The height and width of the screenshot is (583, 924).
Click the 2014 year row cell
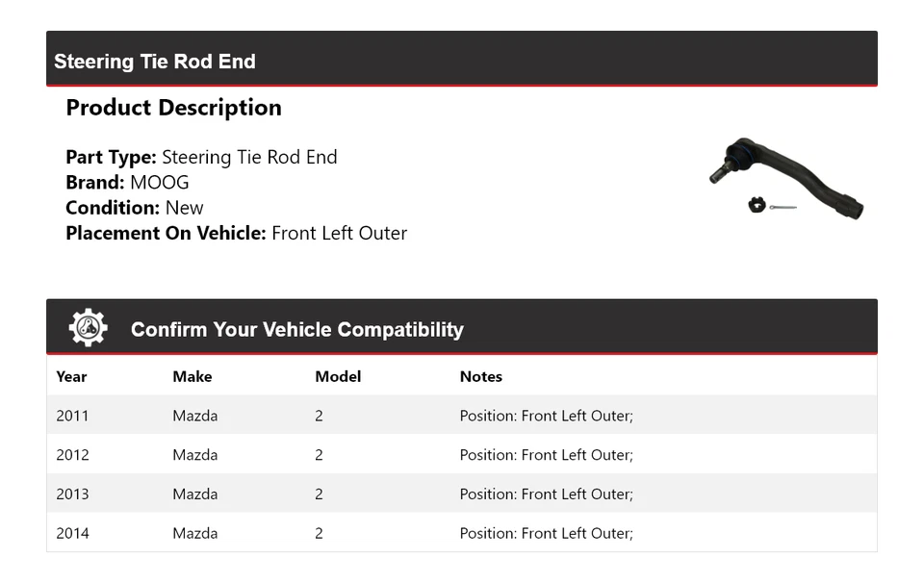click(72, 533)
